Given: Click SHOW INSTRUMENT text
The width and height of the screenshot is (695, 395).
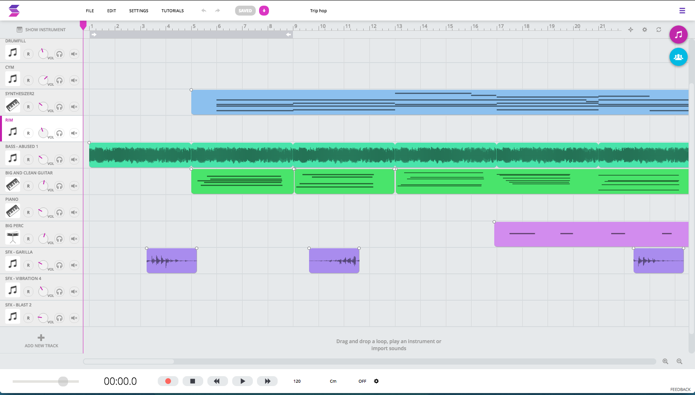Looking at the screenshot, I should click(x=45, y=30).
